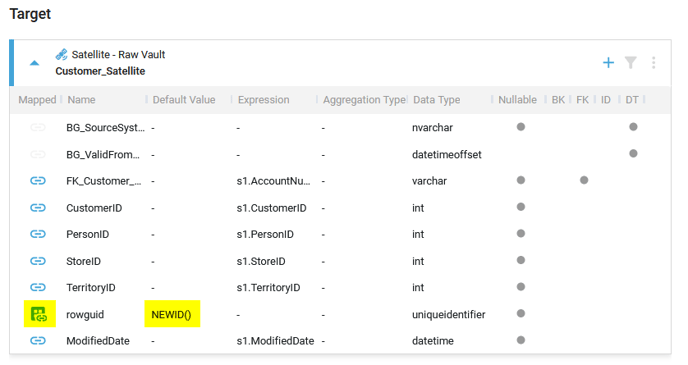Click the greyed link icon for BG_SourceSystem row

tap(38, 127)
